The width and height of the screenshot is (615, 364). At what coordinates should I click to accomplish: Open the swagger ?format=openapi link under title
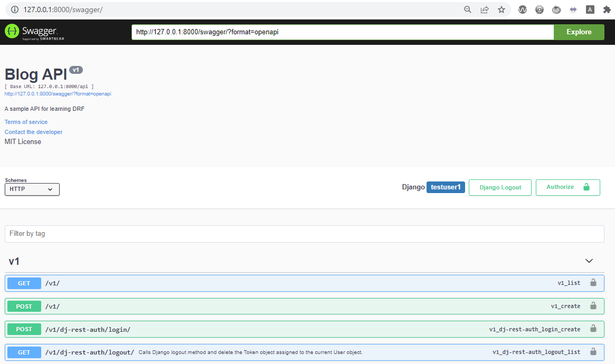58,94
